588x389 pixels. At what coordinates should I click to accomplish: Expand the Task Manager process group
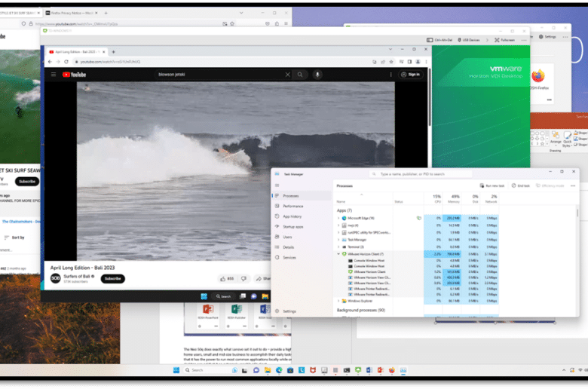pyautogui.click(x=338, y=240)
